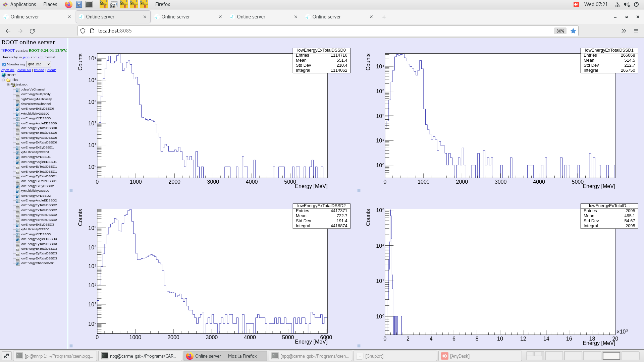Collapse the Files tree node
This screenshot has height=362, width=644.
(3, 80)
